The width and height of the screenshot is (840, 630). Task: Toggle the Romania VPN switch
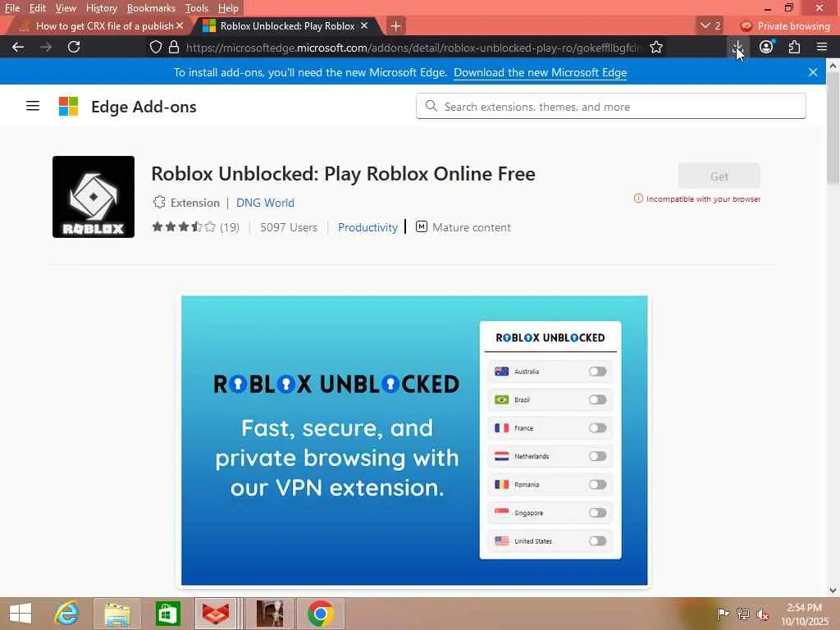[x=597, y=485]
